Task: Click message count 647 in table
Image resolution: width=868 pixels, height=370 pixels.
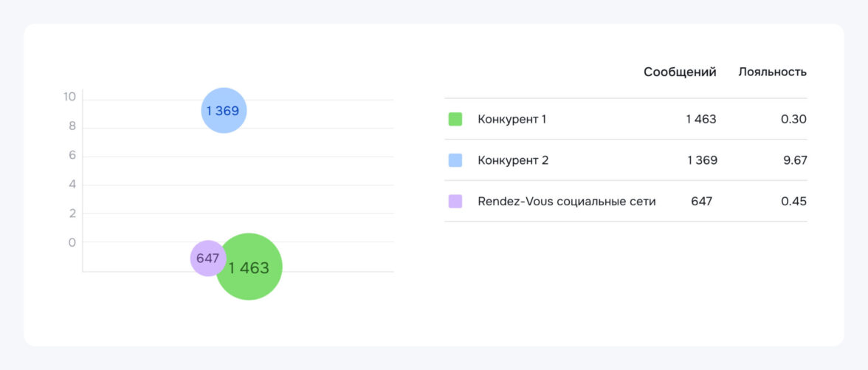Action: click(x=701, y=201)
